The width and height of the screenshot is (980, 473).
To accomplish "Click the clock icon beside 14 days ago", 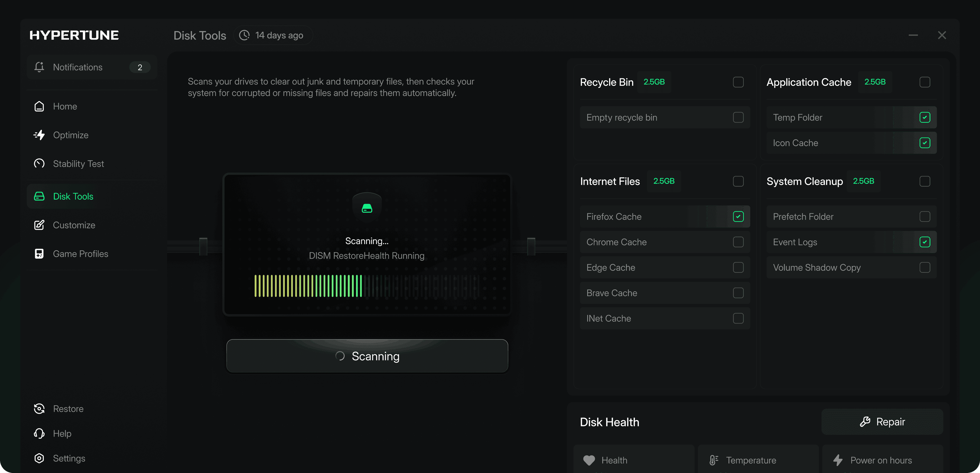I will coord(244,35).
